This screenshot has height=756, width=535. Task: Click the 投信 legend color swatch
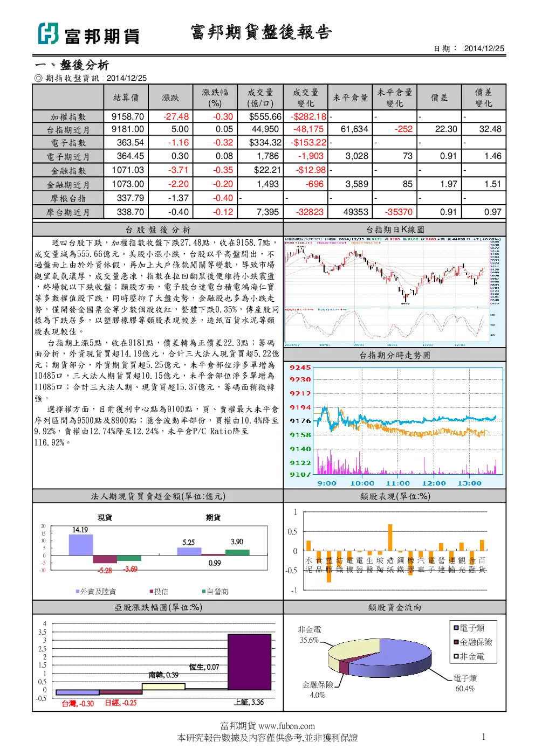(152, 592)
